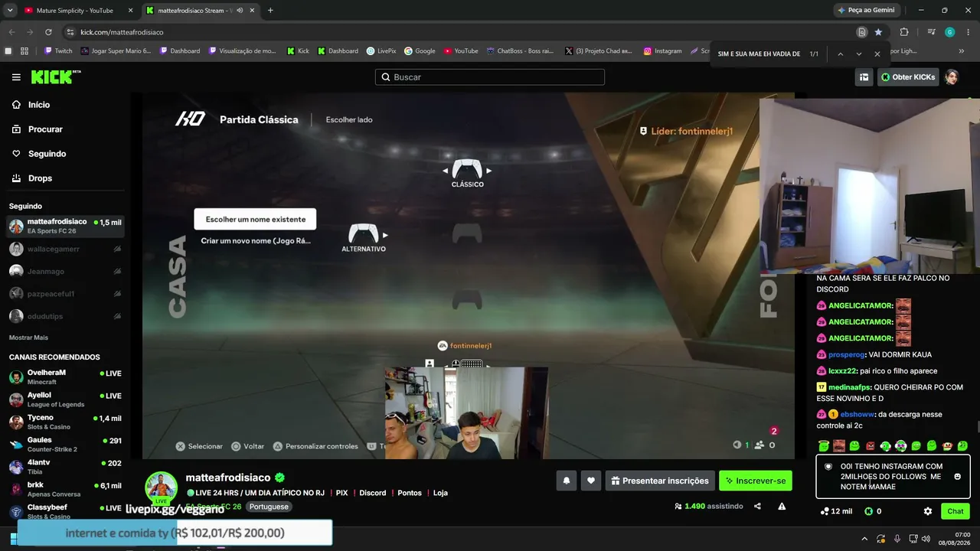Image resolution: width=980 pixels, height=551 pixels.
Task: Open the Chrome three-dot menu
Action: (969, 32)
